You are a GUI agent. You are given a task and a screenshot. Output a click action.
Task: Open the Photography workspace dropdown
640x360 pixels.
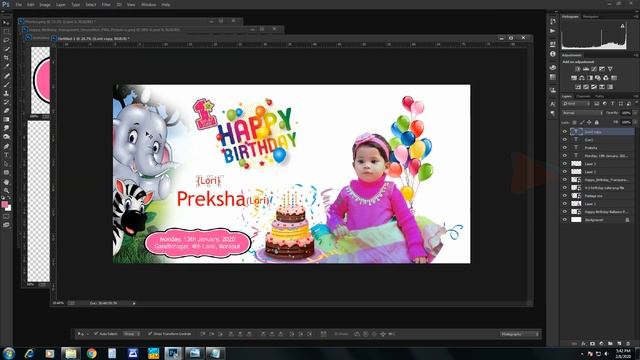pyautogui.click(x=520, y=334)
